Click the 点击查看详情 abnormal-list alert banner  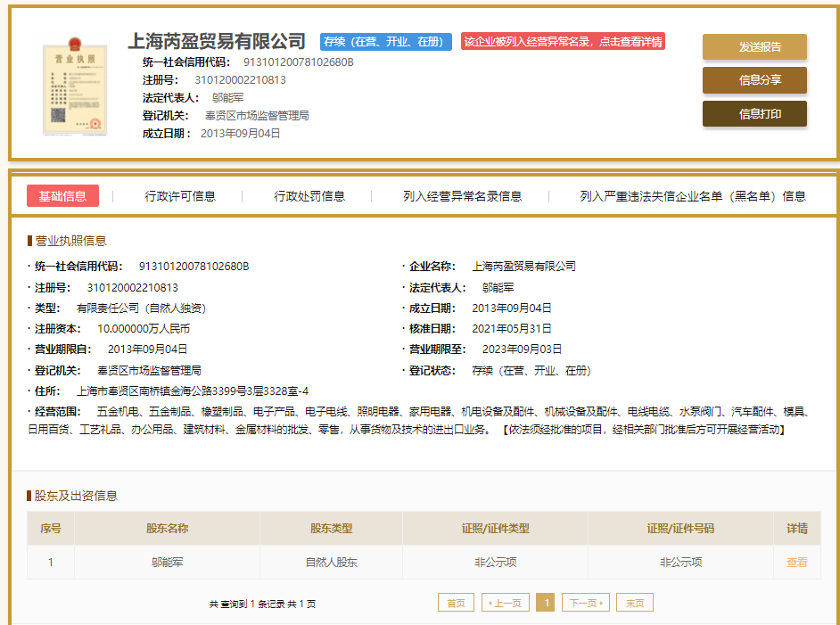(x=562, y=40)
